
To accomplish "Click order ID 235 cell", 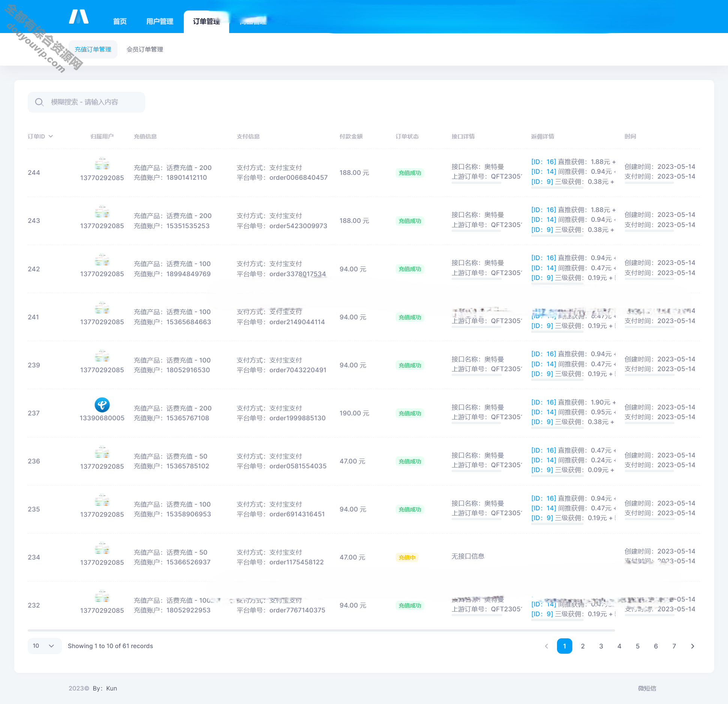I will coord(34,509).
